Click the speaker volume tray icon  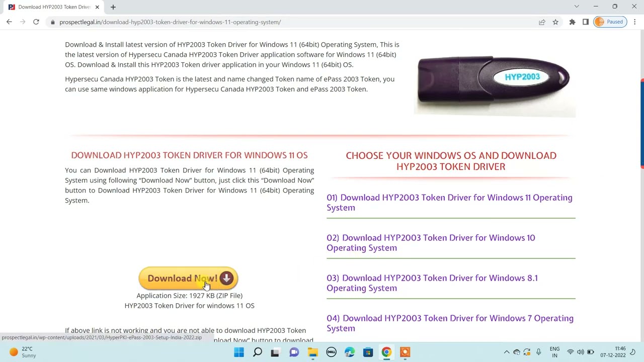(581, 352)
